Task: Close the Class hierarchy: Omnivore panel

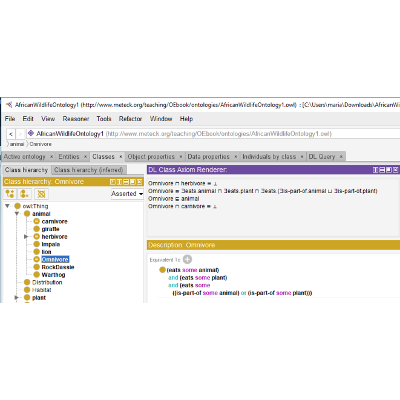Action: pos(139,182)
